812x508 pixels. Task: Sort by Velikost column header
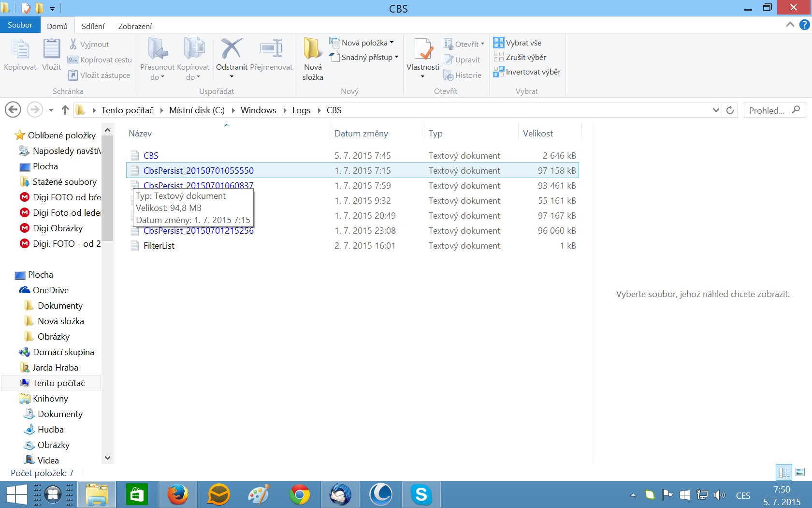point(537,134)
